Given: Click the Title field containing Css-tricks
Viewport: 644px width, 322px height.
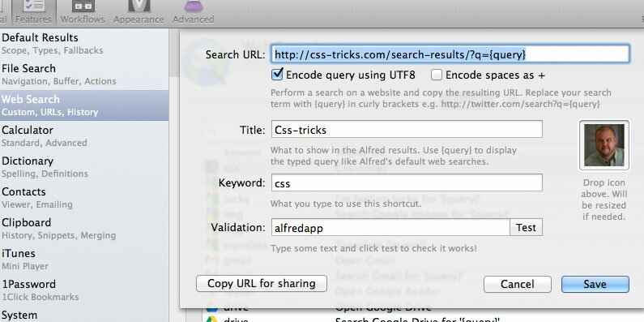Looking at the screenshot, I should click(x=407, y=130).
